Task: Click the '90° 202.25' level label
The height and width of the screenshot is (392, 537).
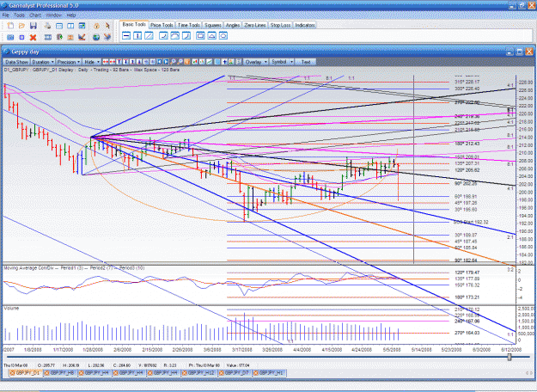Action: [x=466, y=184]
